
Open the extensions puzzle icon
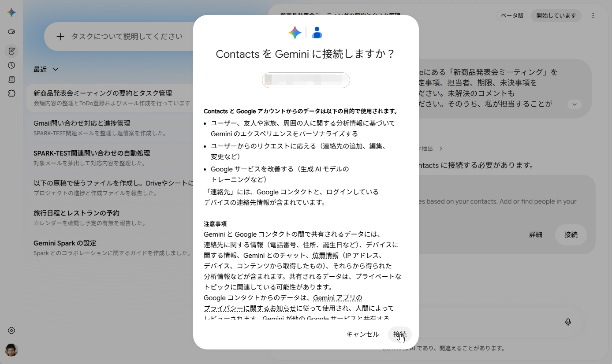click(x=11, y=93)
